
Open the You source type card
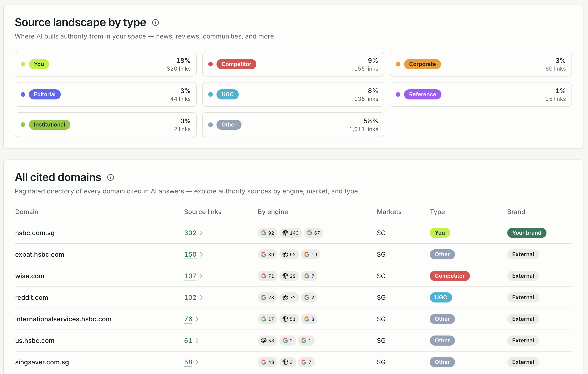click(x=105, y=64)
